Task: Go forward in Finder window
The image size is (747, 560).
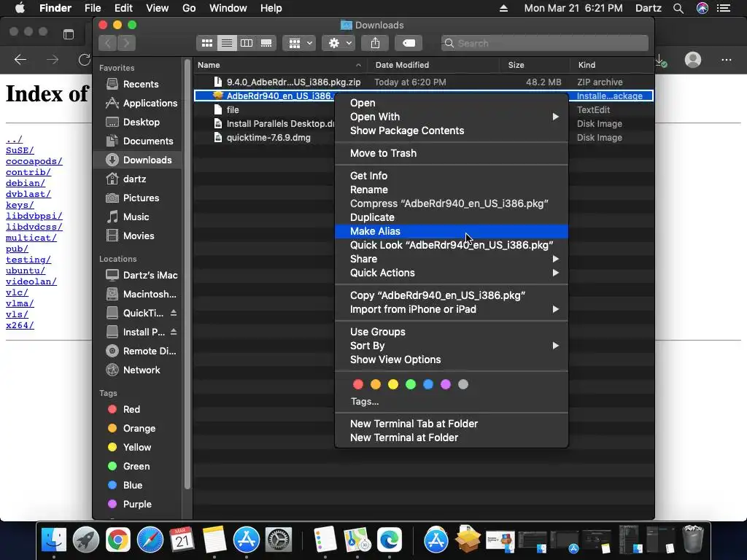Action: point(126,43)
